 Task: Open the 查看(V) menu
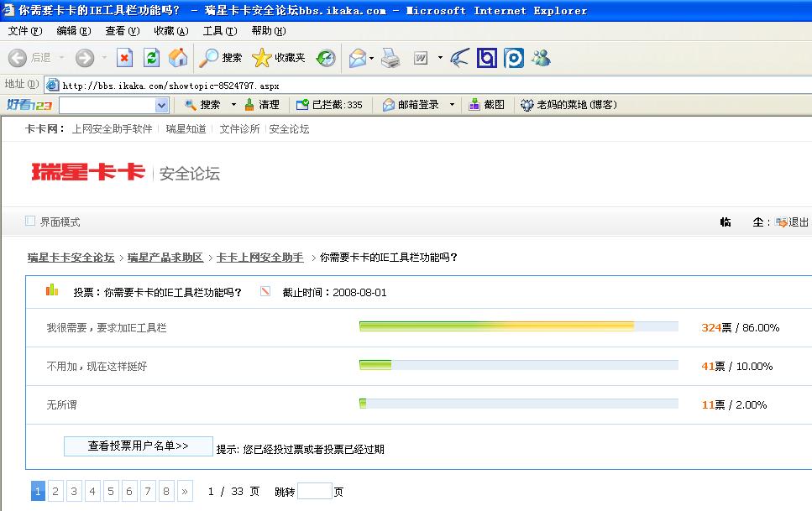point(123,31)
